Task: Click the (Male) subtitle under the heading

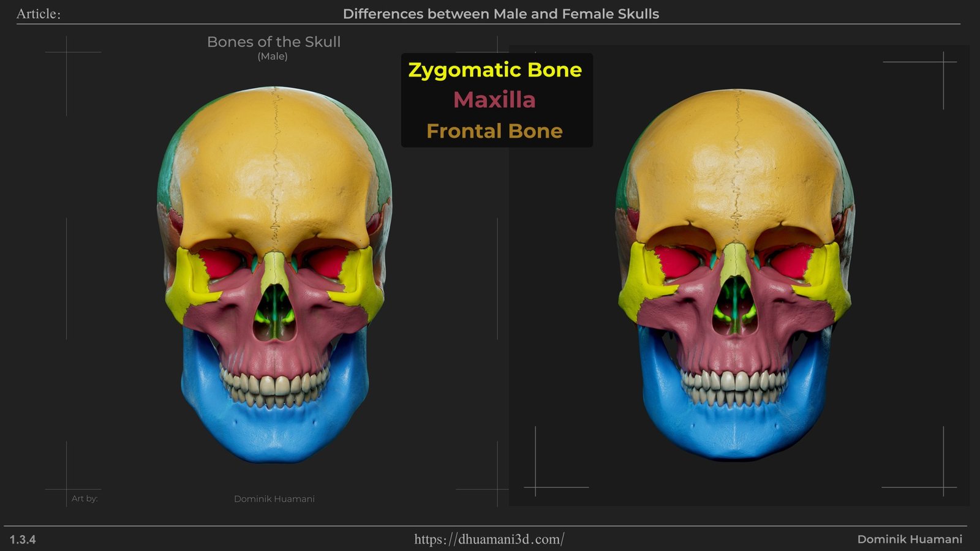Action: pyautogui.click(x=273, y=56)
